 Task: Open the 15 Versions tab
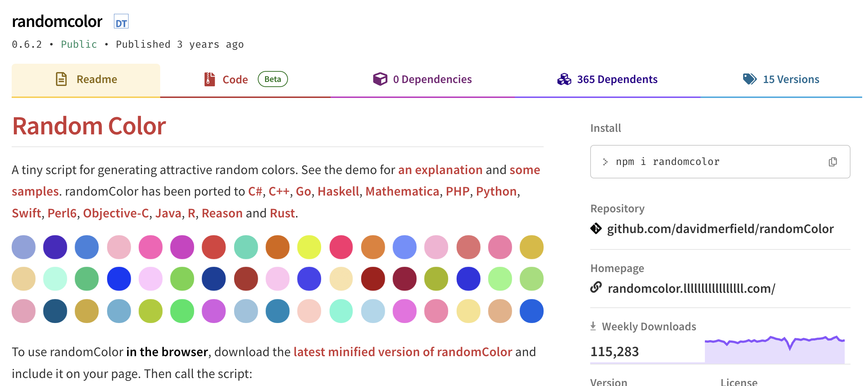point(781,80)
